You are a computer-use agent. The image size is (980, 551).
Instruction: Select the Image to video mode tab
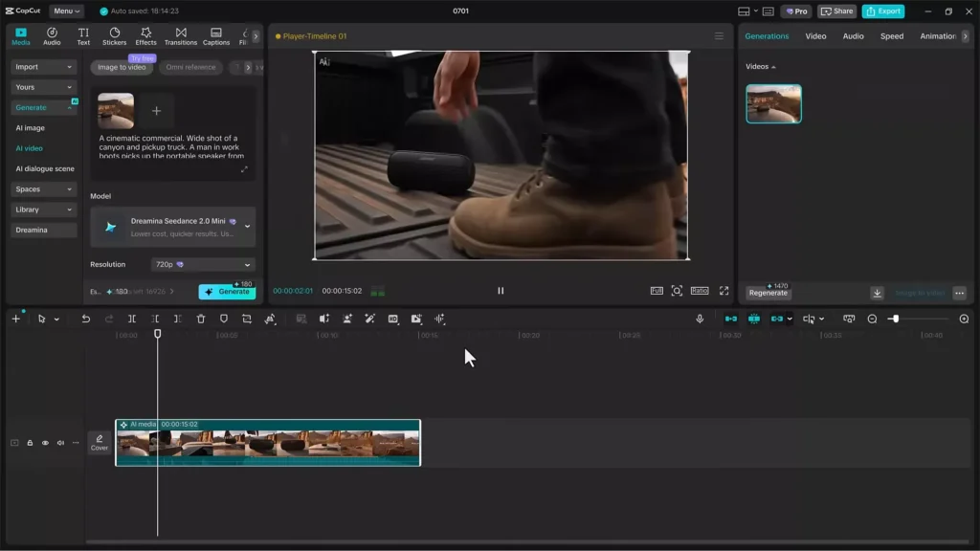point(122,67)
